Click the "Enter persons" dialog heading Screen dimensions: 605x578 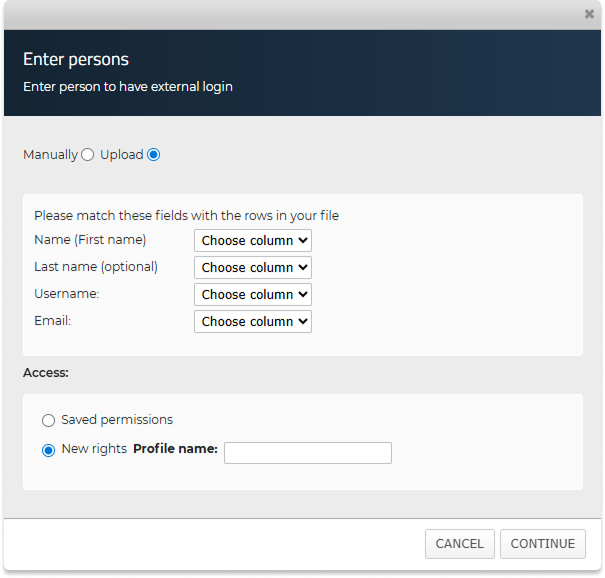pyautogui.click(x=76, y=60)
